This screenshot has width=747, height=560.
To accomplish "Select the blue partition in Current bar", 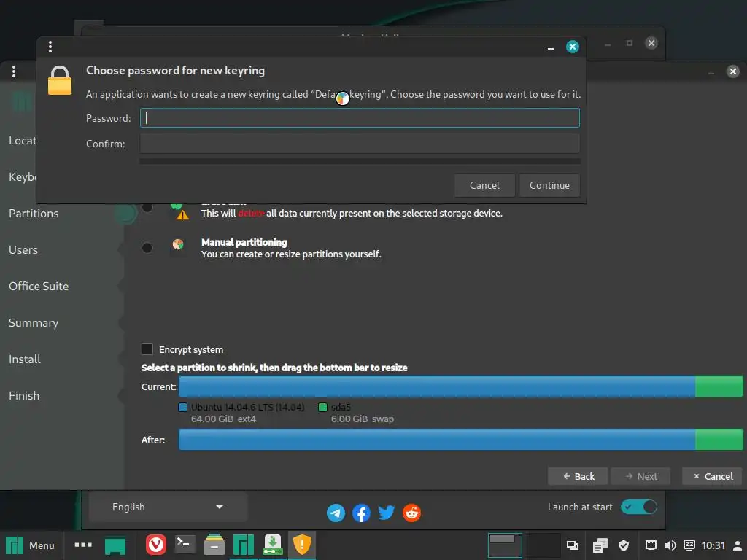I will point(437,386).
